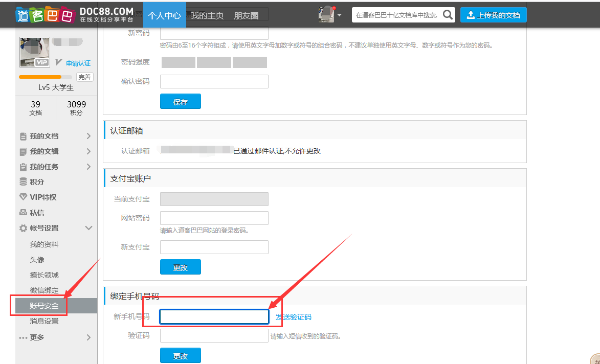The width and height of the screenshot is (600, 364).
Task: Expand the 更多 sidebar menu
Action: pos(88,337)
